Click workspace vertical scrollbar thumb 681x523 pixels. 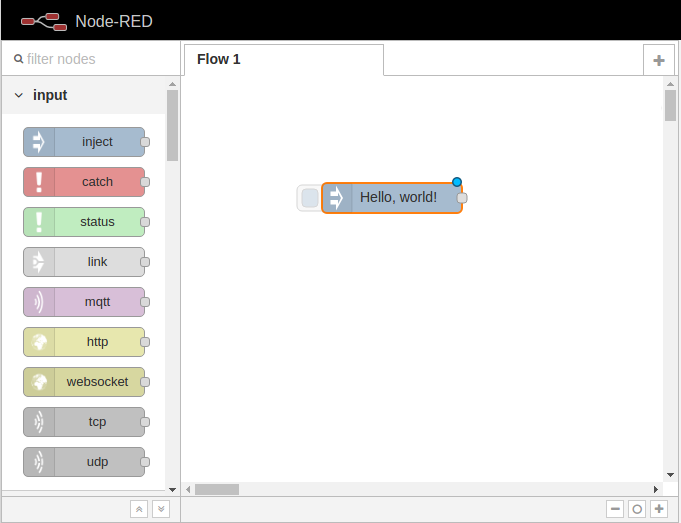[670, 106]
